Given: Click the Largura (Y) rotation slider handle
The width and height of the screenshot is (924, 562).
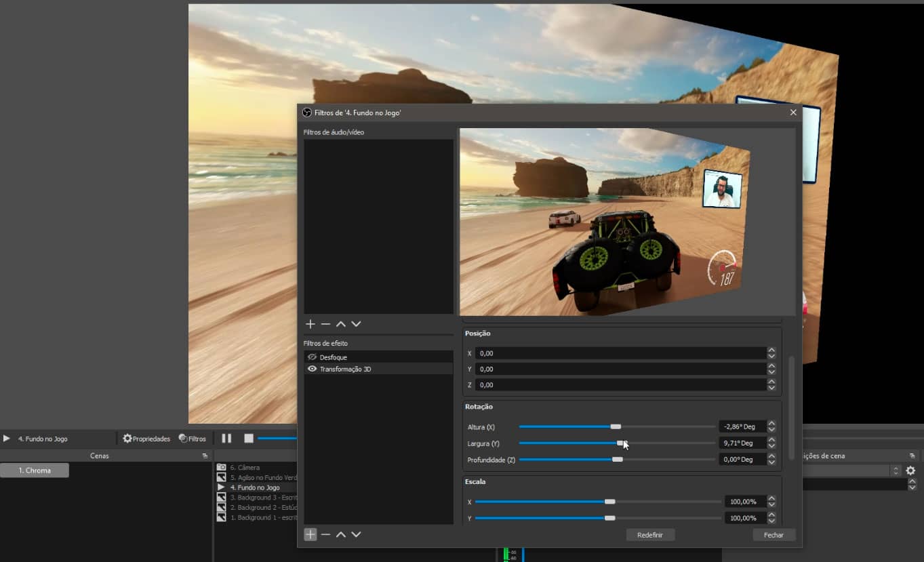Looking at the screenshot, I should pyautogui.click(x=621, y=443).
